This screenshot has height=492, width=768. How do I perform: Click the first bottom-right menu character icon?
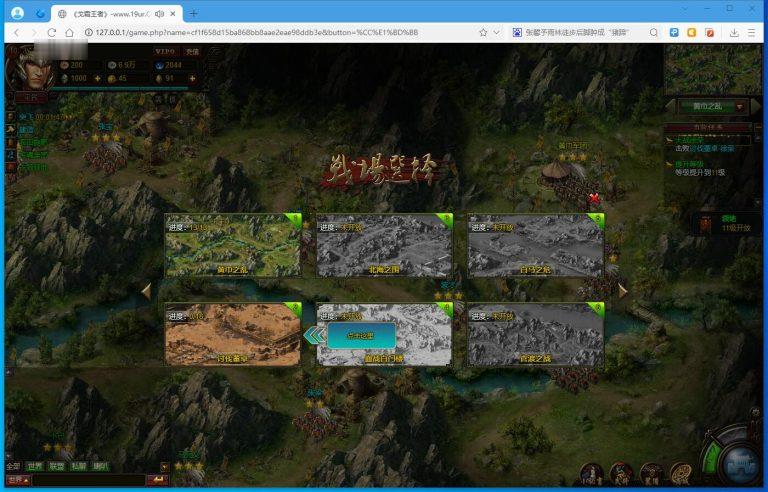592,474
